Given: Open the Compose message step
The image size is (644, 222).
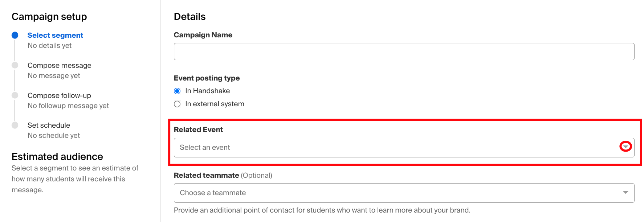Looking at the screenshot, I should pyautogui.click(x=60, y=65).
